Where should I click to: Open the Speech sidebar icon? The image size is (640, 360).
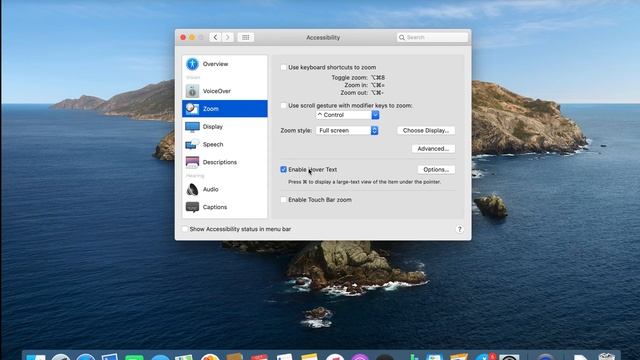click(192, 144)
